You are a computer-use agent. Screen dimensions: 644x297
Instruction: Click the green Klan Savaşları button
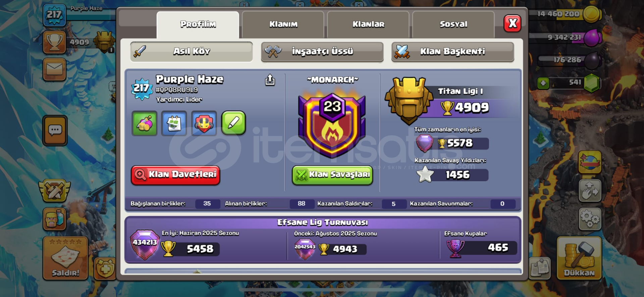[332, 175]
